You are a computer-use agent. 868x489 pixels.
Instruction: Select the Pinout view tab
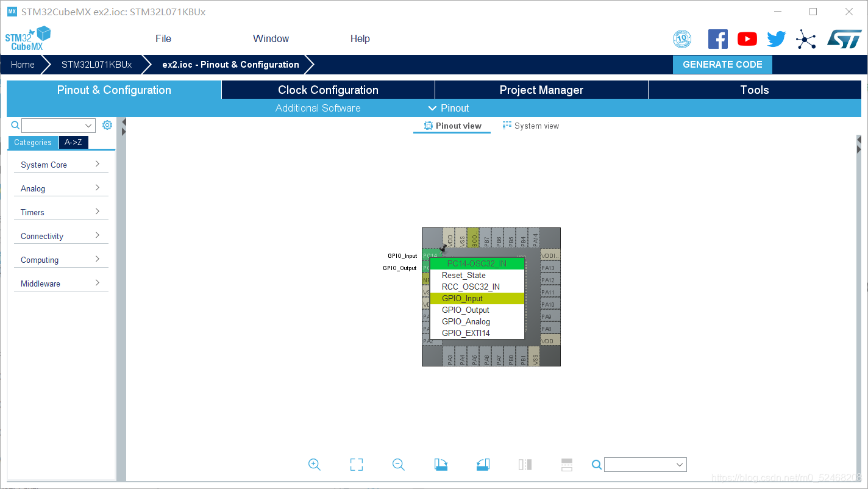452,126
